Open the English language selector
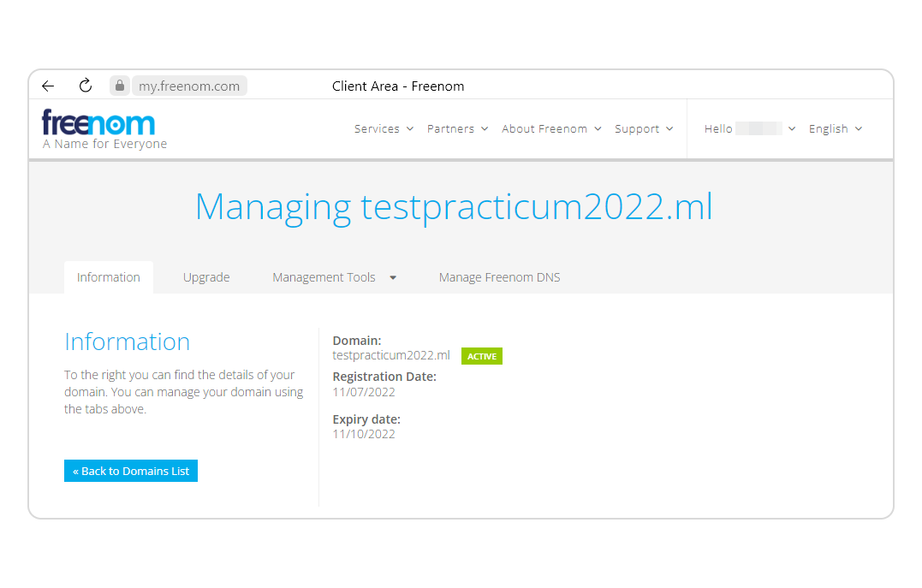This screenshot has height=588, width=922. 835,128
